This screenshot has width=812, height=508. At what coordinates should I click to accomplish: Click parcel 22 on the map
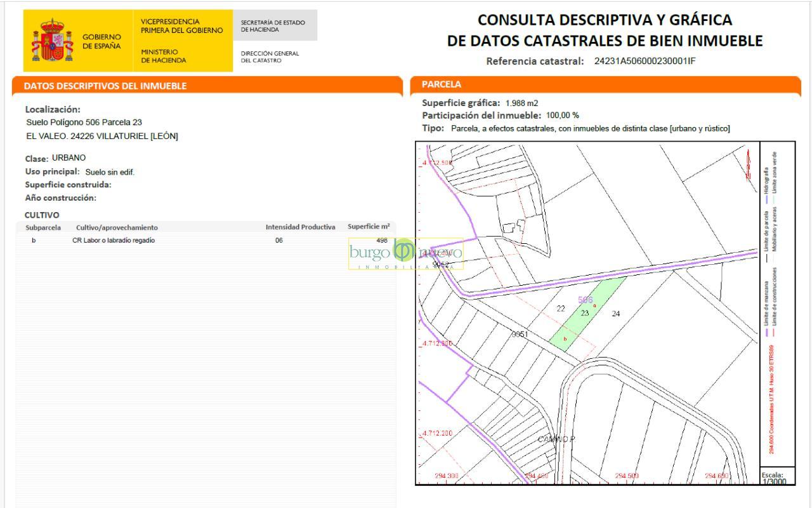pyautogui.click(x=561, y=309)
